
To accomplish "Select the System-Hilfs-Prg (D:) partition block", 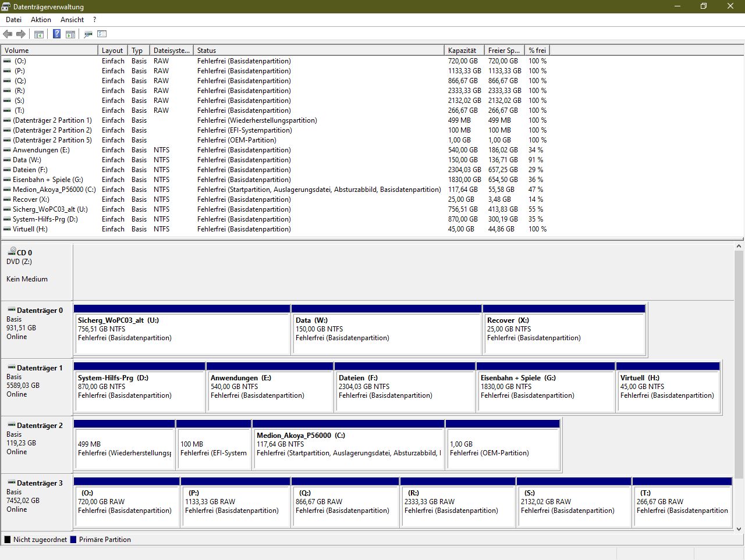I will click(139, 387).
